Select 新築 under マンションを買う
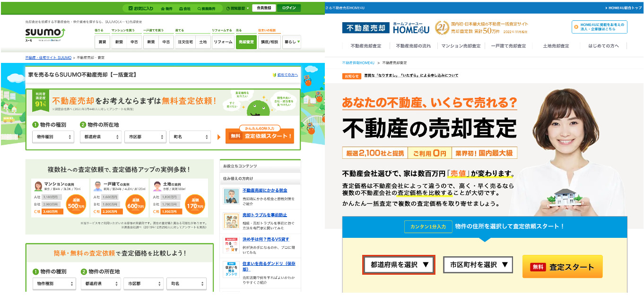 tap(119, 42)
